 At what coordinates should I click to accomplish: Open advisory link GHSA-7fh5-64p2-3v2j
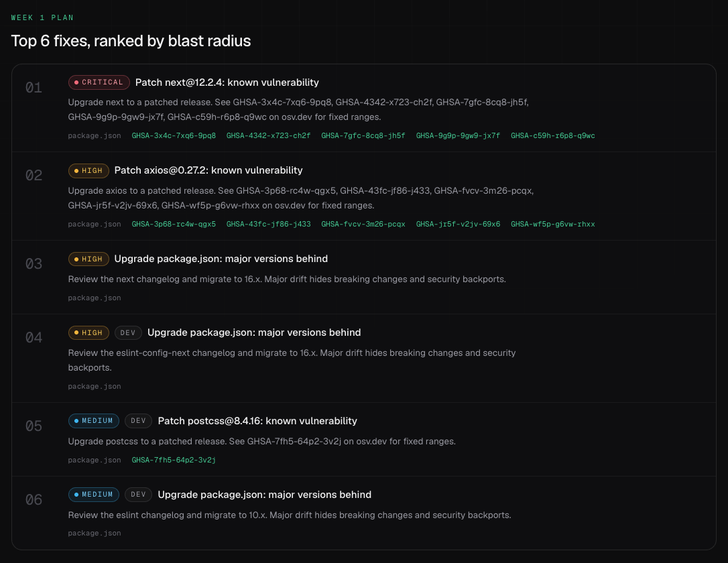[174, 460]
